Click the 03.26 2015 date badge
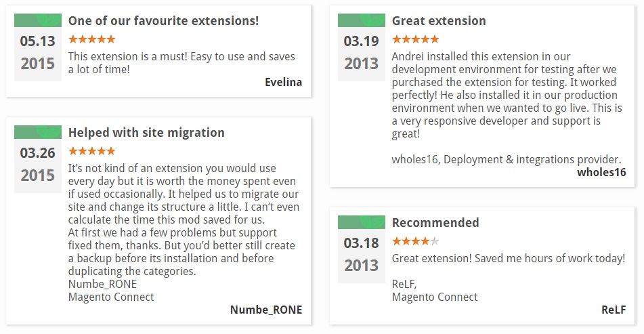Screen dimensions: 644x334 [x=38, y=164]
